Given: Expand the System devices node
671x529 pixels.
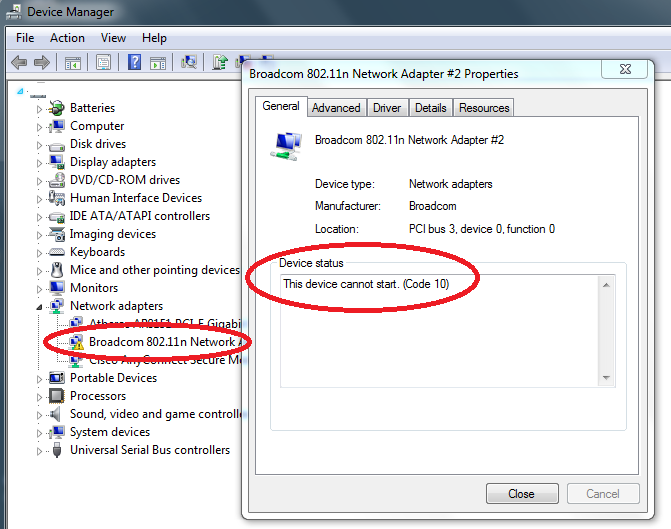Looking at the screenshot, I should [x=39, y=433].
